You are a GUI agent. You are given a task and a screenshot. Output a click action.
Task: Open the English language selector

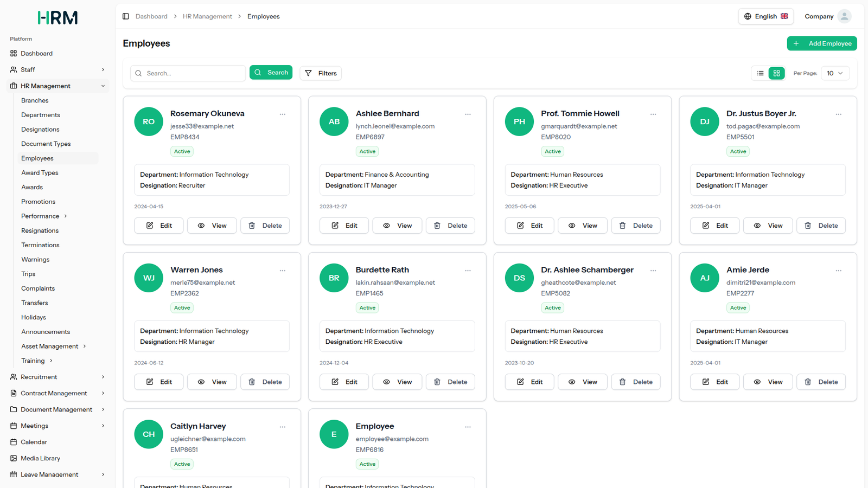click(765, 16)
